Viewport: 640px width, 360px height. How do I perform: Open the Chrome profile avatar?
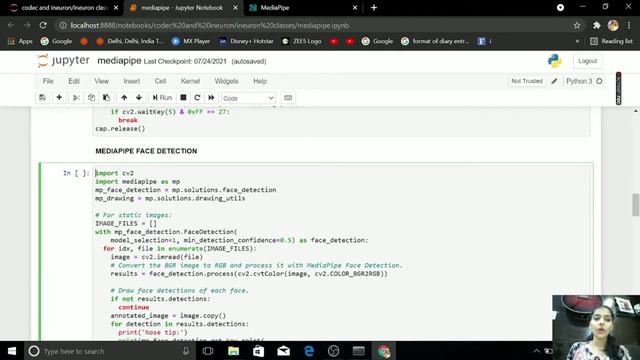pos(613,25)
